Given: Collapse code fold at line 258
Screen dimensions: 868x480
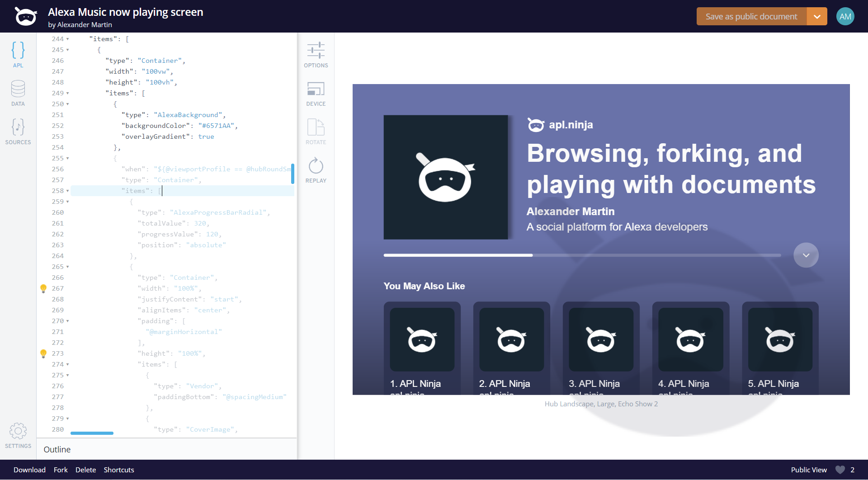Looking at the screenshot, I should pyautogui.click(x=68, y=191).
